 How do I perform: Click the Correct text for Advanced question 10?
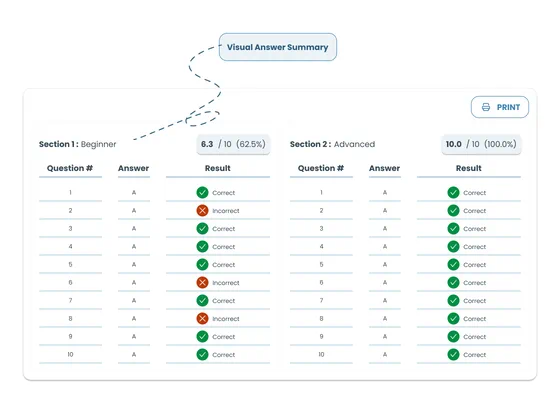475,355
